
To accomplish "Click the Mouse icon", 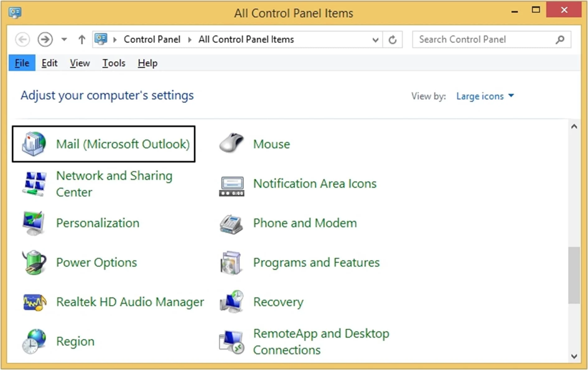I will 231,143.
